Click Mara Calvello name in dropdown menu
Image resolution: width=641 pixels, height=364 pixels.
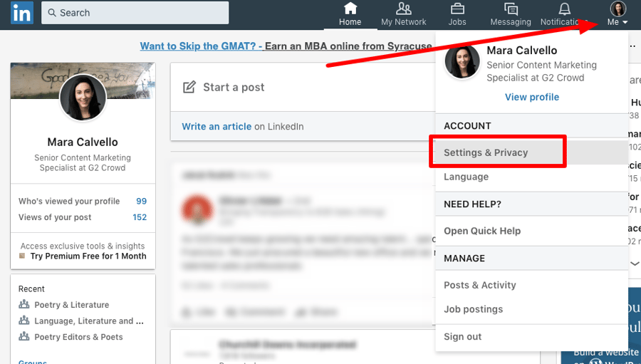click(521, 51)
